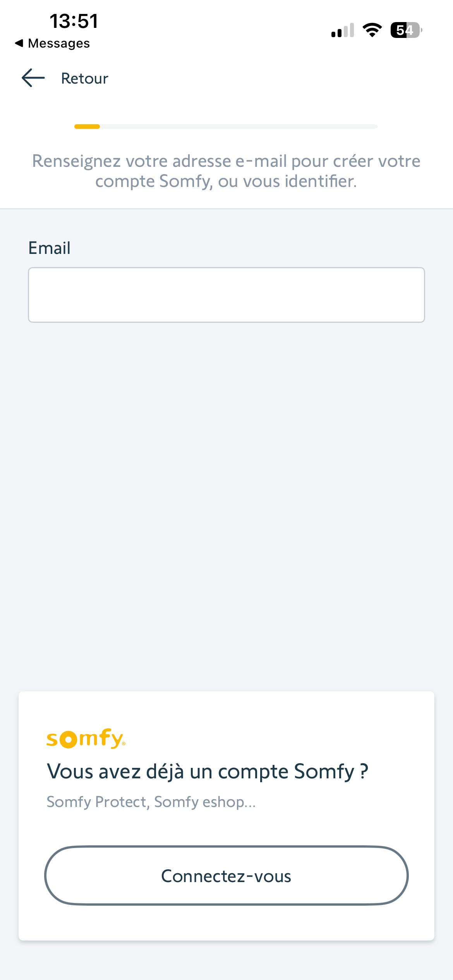Return to Messages app via breadcrumb
The width and height of the screenshot is (453, 980).
[52, 43]
